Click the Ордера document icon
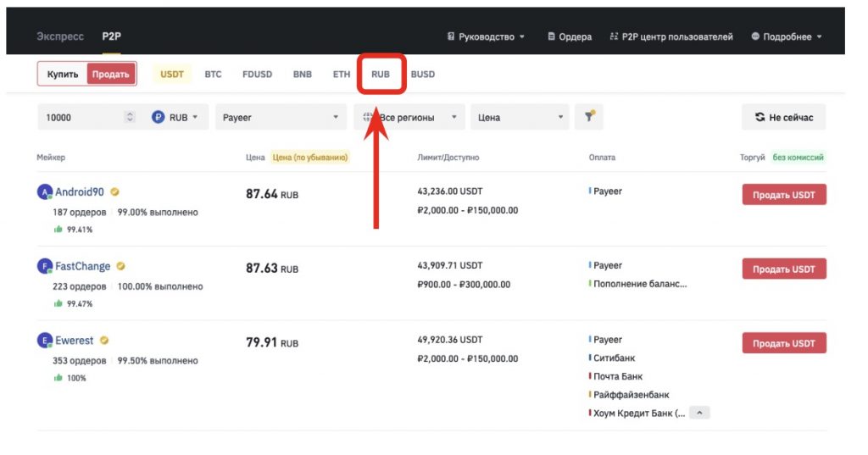The image size is (868, 455). click(x=551, y=36)
